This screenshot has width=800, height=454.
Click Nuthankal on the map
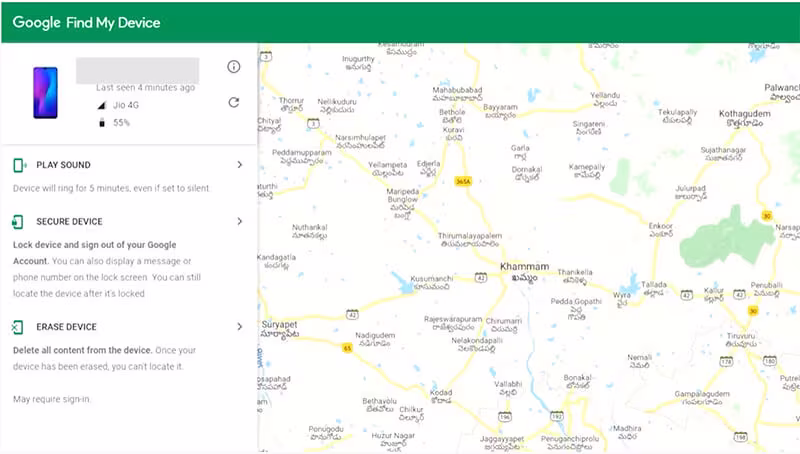click(x=309, y=231)
